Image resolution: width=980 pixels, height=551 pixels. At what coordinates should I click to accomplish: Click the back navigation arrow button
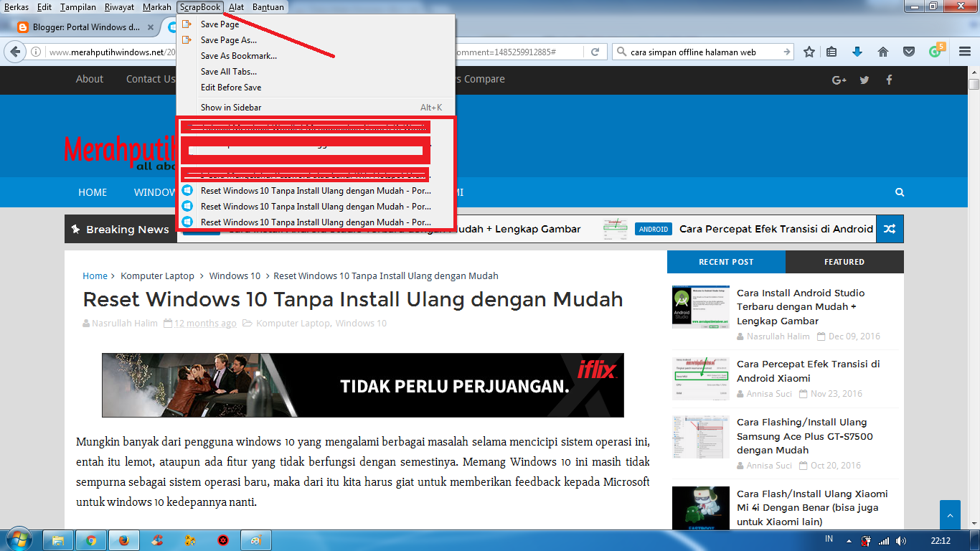15,52
